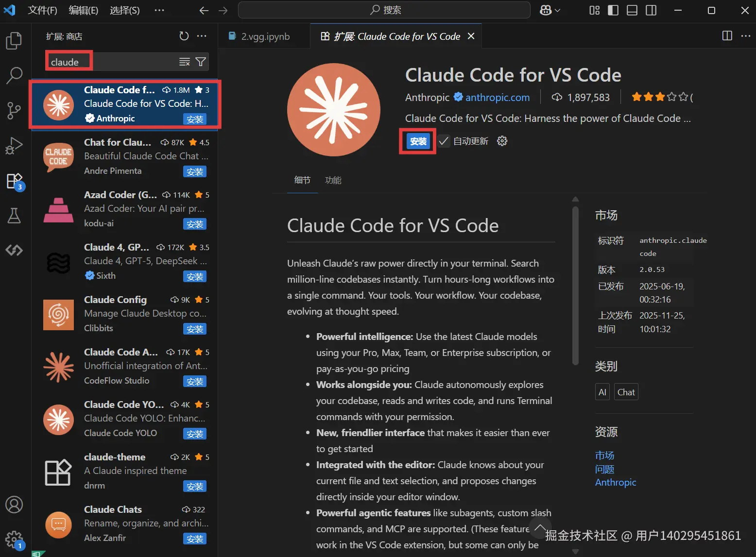Viewport: 756px width, 557px height.
Task: Toggle the auto update checkbox
Action: [x=443, y=141]
